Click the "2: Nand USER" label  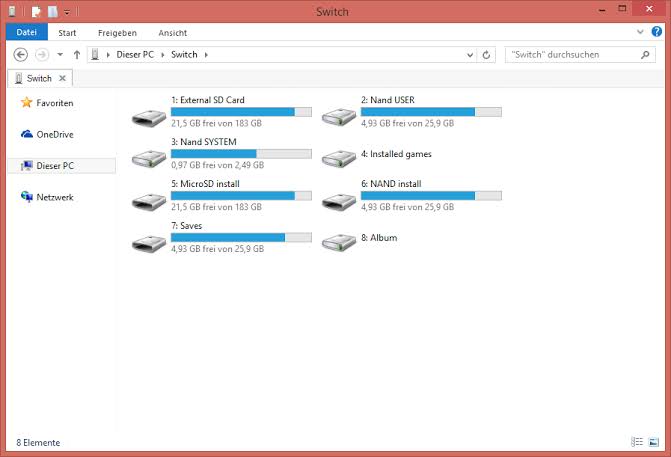pos(387,100)
